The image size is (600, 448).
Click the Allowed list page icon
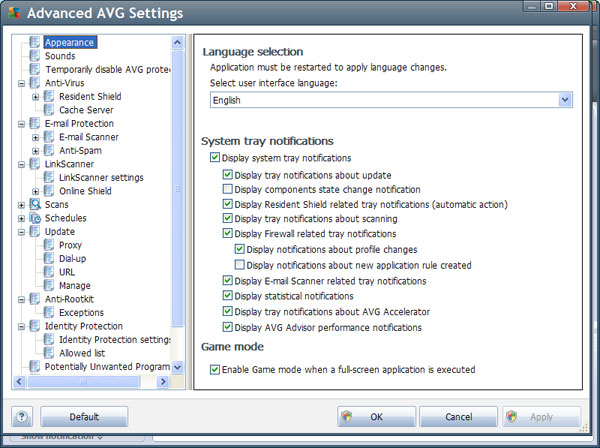pos(49,353)
